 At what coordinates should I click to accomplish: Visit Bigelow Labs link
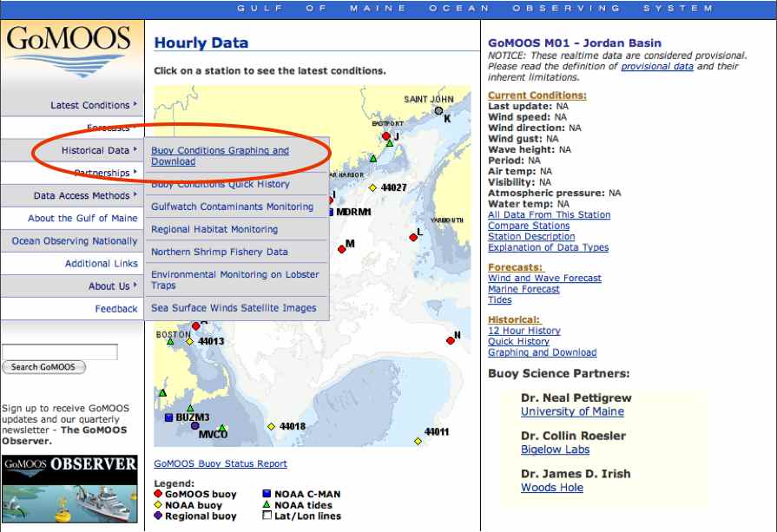[555, 450]
